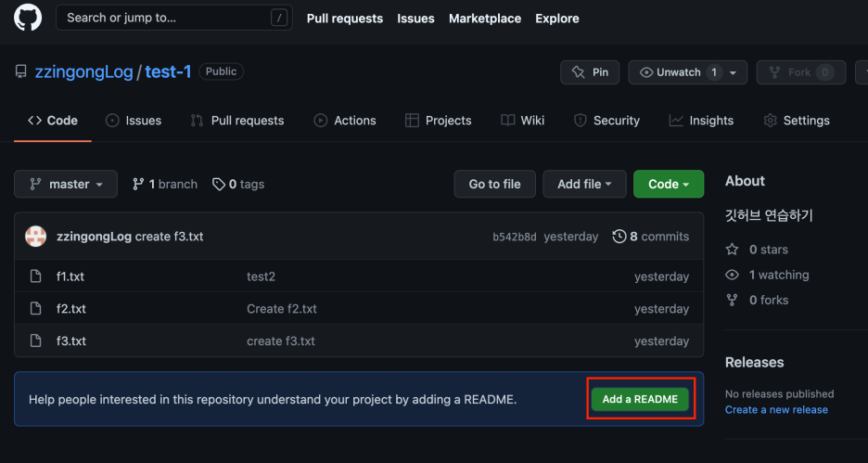Click the Releases heading
This screenshot has width=868, height=463.
[755, 362]
